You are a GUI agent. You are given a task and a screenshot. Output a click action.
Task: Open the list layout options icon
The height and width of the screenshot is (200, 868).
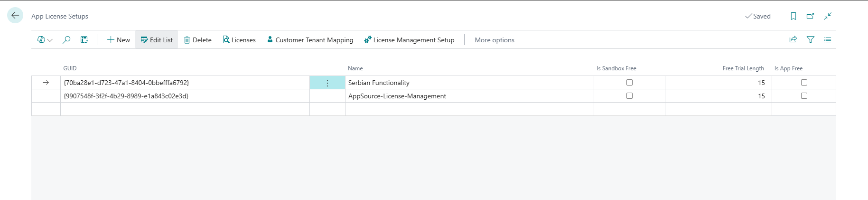pyautogui.click(x=828, y=40)
